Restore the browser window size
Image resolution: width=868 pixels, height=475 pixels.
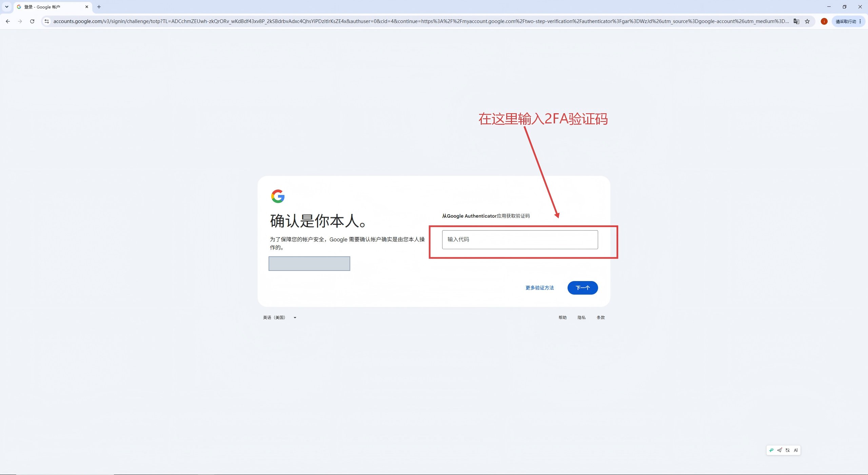(844, 7)
